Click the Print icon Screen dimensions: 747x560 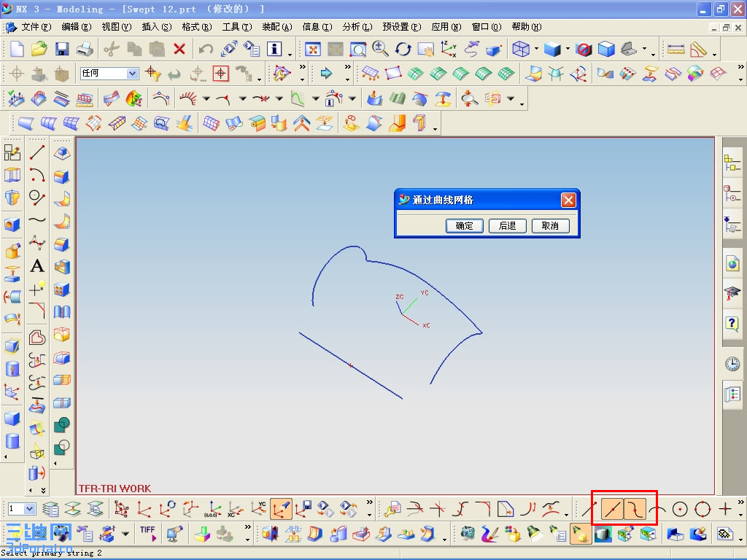[85, 49]
